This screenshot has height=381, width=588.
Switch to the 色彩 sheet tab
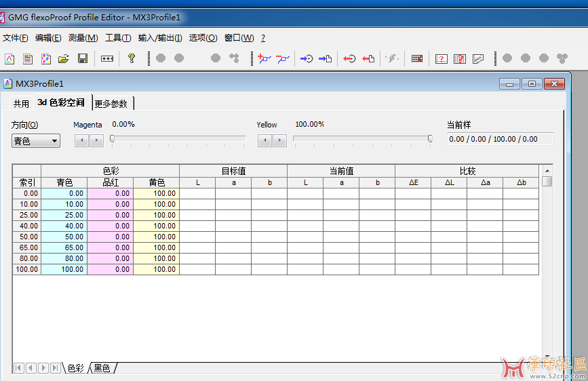(x=76, y=368)
